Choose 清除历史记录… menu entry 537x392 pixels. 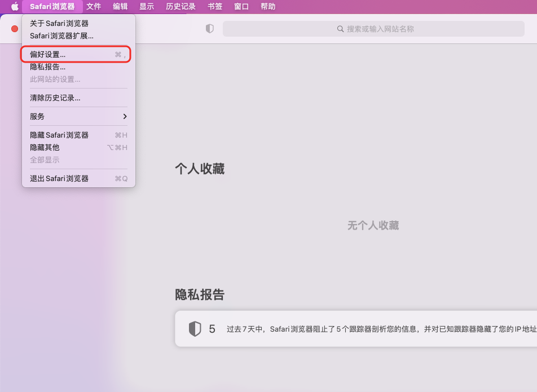[x=78, y=98]
